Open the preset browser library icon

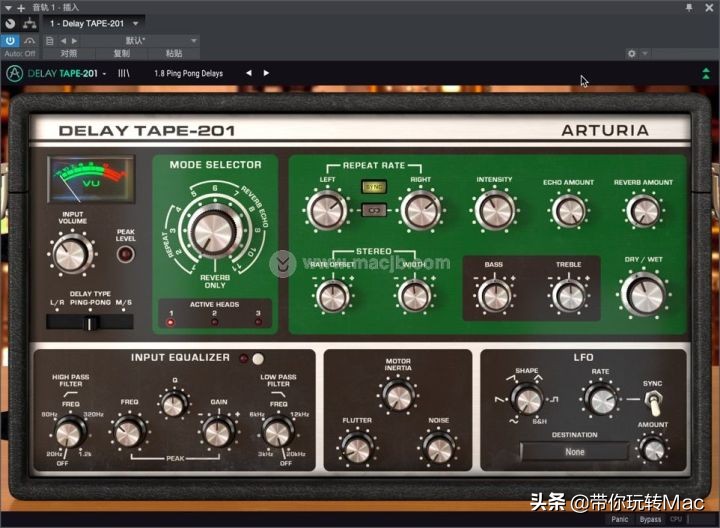tap(124, 73)
